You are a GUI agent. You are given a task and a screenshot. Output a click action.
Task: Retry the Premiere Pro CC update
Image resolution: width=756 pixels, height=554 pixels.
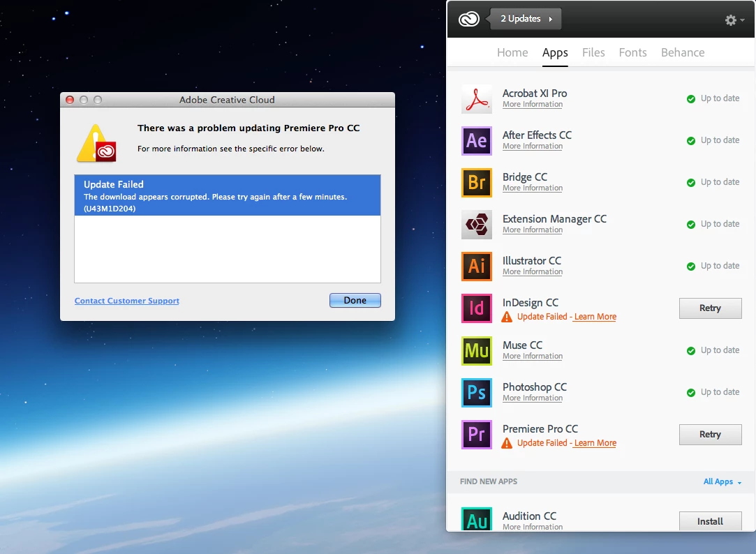(710, 435)
